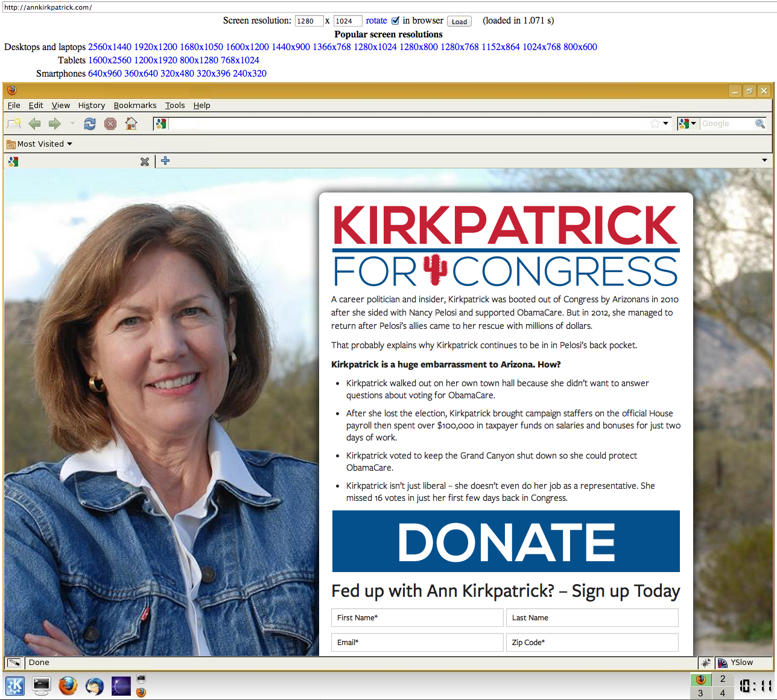
Task: Click the Forward arrow in toolbar
Action: (x=55, y=124)
